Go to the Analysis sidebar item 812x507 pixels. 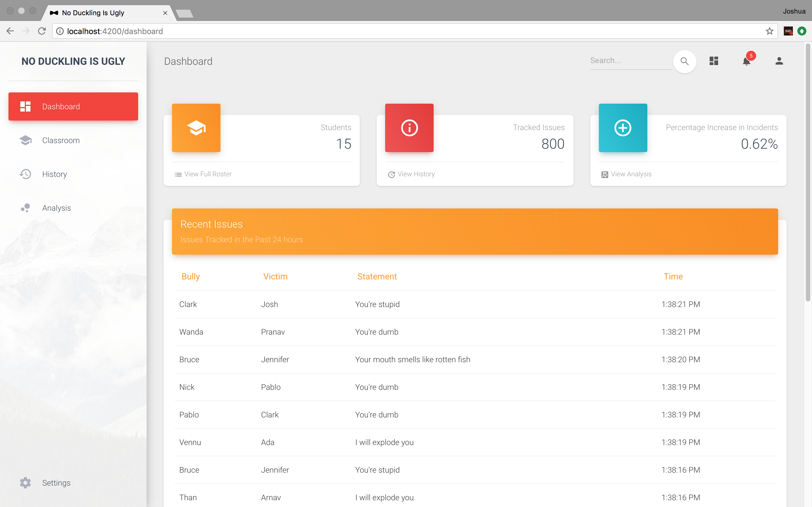(56, 208)
